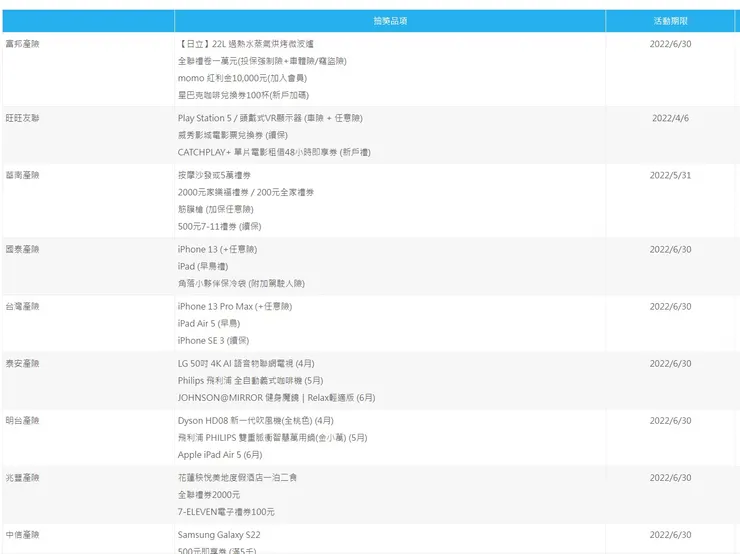
Task: Click the 活動期限 column header
Action: (x=670, y=21)
